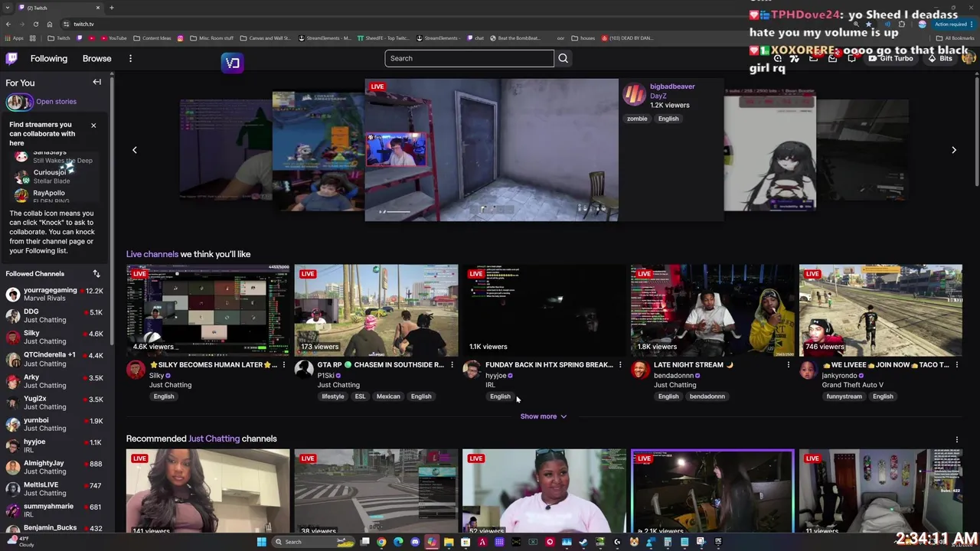The image size is (980, 551).
Task: Open options for hyyjoe stream card
Action: click(x=620, y=365)
